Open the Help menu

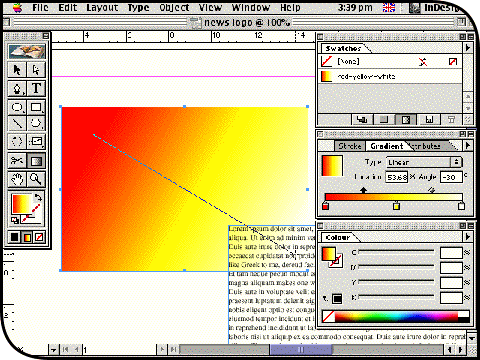coord(290,7)
